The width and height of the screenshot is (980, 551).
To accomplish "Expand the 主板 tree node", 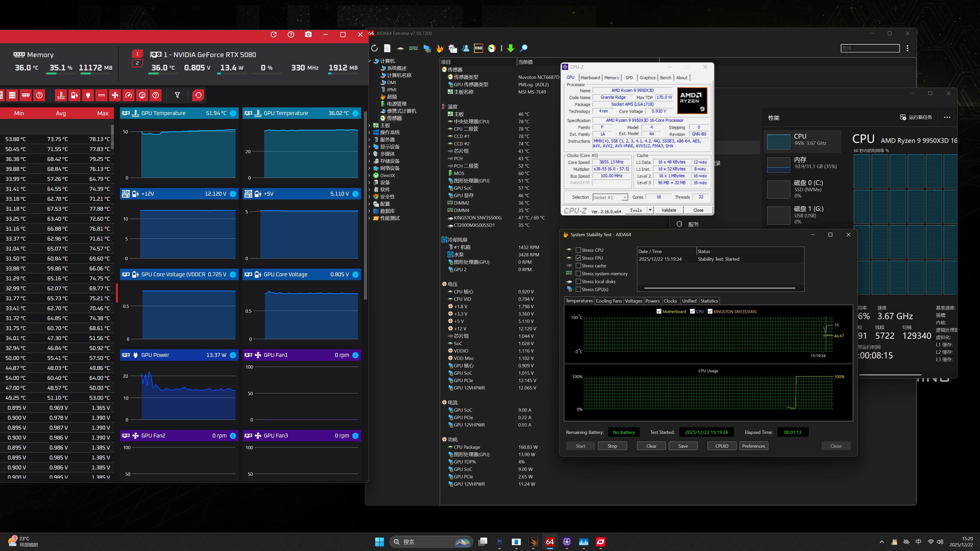I will (x=370, y=126).
